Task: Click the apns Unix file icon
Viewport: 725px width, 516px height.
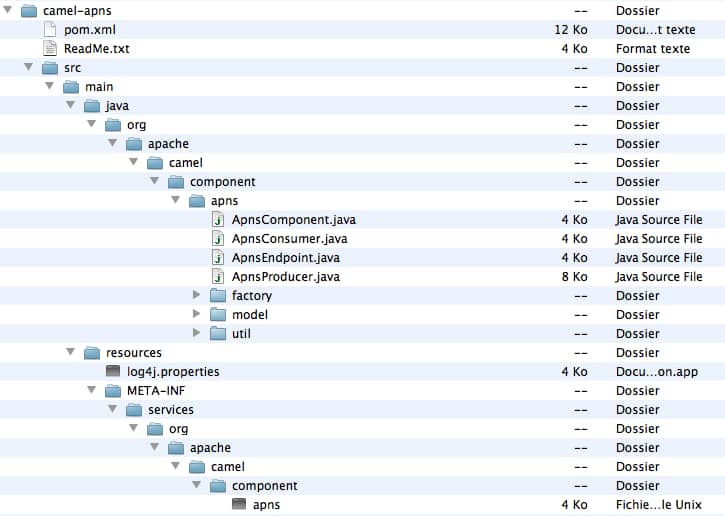Action: (x=239, y=504)
